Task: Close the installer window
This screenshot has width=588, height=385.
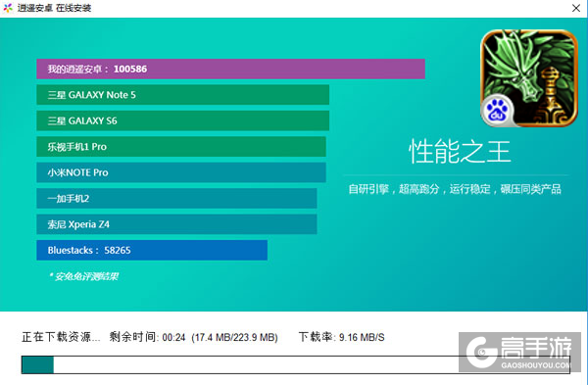Action: click(576, 8)
